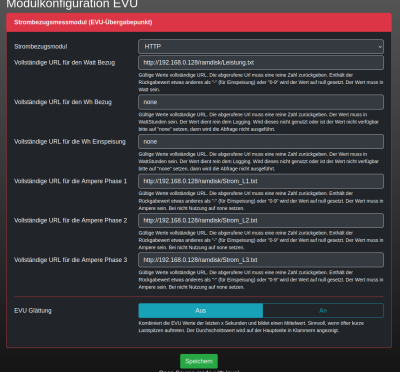400x372 pixels.
Task: Click the red Strombezugsmessmodul card header
Action: click(199, 22)
